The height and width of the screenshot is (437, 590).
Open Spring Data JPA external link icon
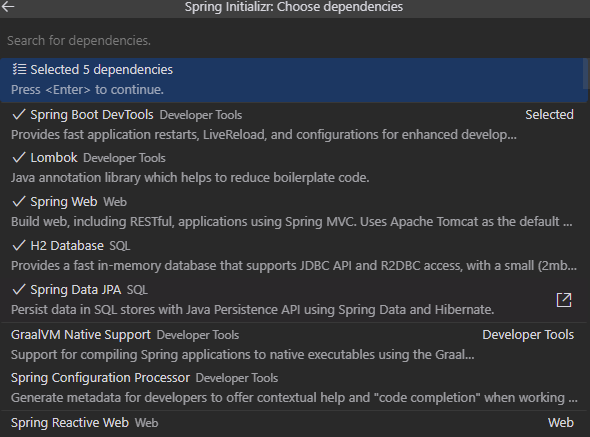(564, 300)
